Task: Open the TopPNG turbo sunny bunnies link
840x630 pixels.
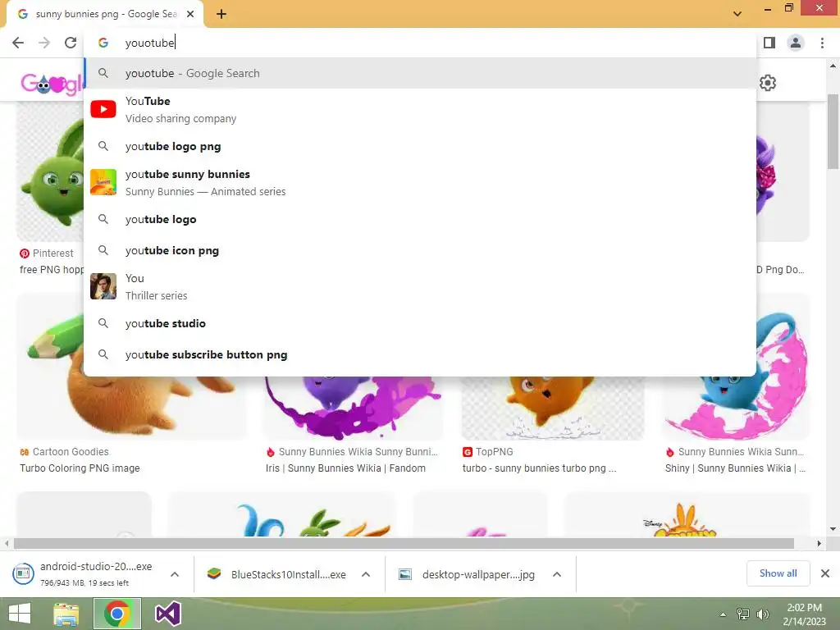Action: [x=539, y=468]
